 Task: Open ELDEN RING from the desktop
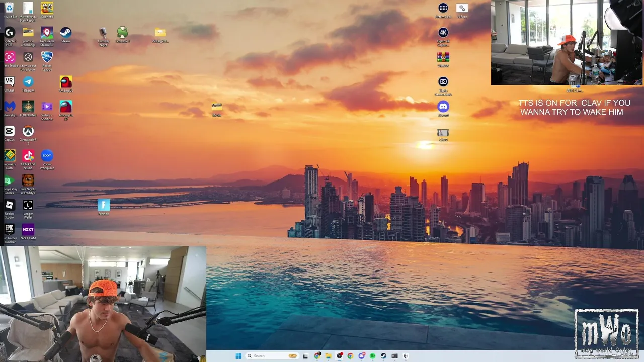28,109
